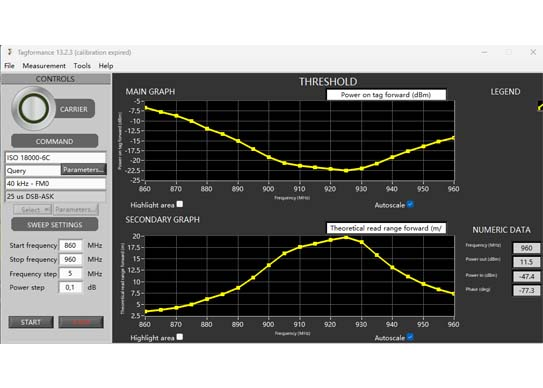
Task: Click the CARRIER button
Action: [x=74, y=109]
